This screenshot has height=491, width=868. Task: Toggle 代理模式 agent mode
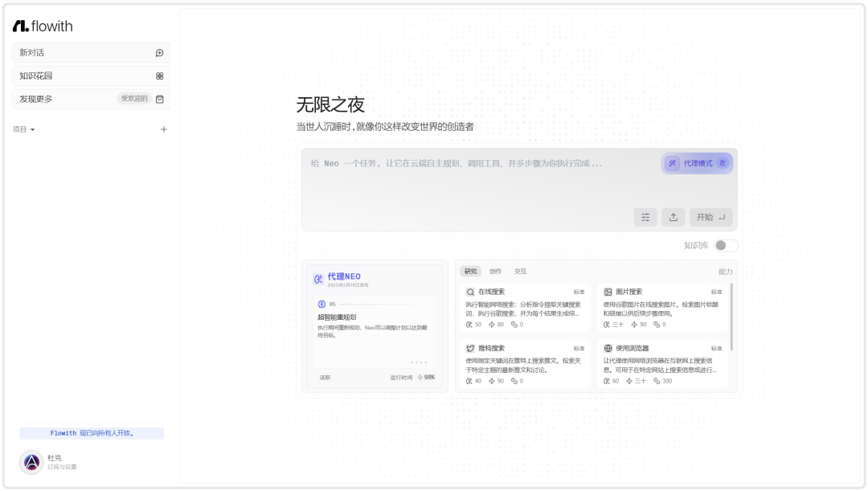pyautogui.click(x=697, y=163)
